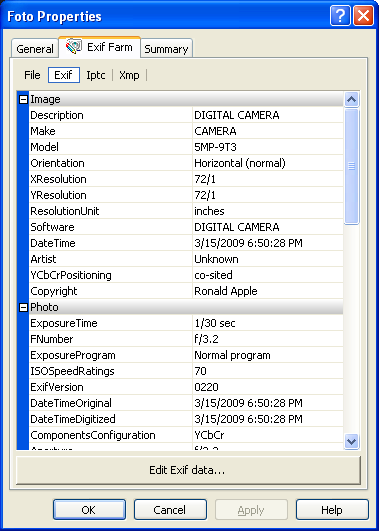The height and width of the screenshot is (532, 380).
Task: Switch to the General tab
Action: (35, 49)
